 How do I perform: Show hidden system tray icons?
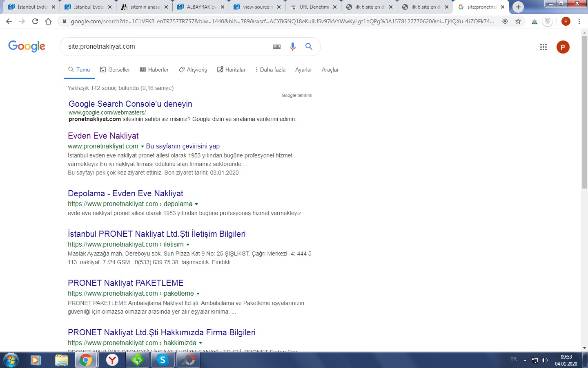(x=525, y=360)
